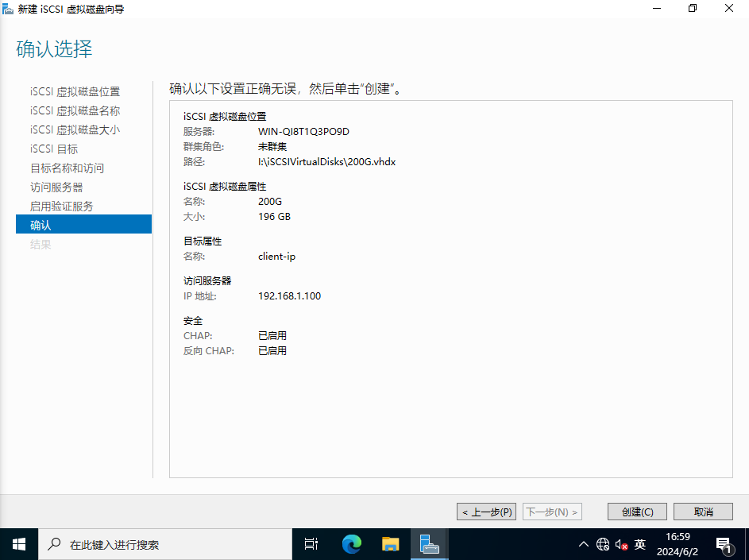The image size is (749, 560).
Task: Open Task View from the taskbar
Action: point(311,544)
